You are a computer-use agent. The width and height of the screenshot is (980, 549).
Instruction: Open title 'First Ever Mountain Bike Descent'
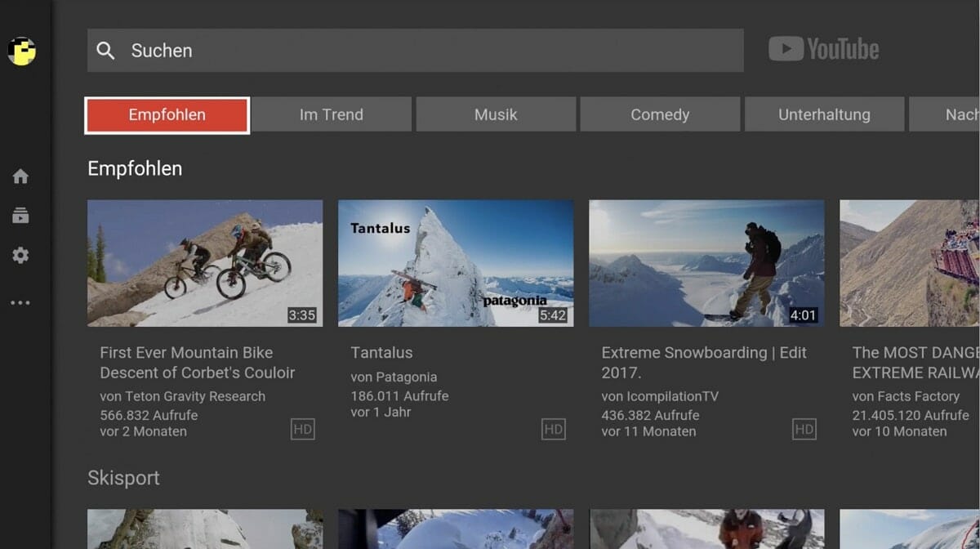pyautogui.click(x=197, y=363)
